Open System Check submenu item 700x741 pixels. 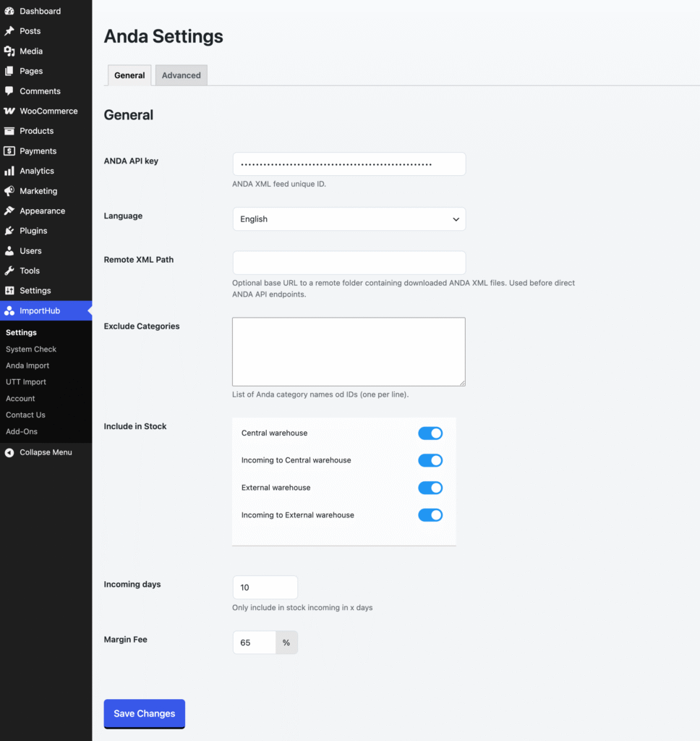pyautogui.click(x=31, y=350)
